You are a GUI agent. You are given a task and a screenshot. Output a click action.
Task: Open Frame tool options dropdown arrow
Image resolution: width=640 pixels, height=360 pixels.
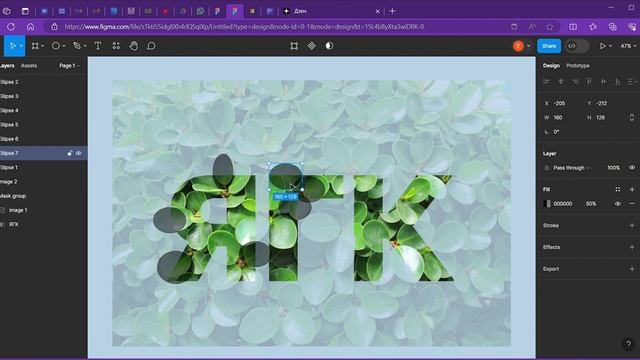[42, 46]
